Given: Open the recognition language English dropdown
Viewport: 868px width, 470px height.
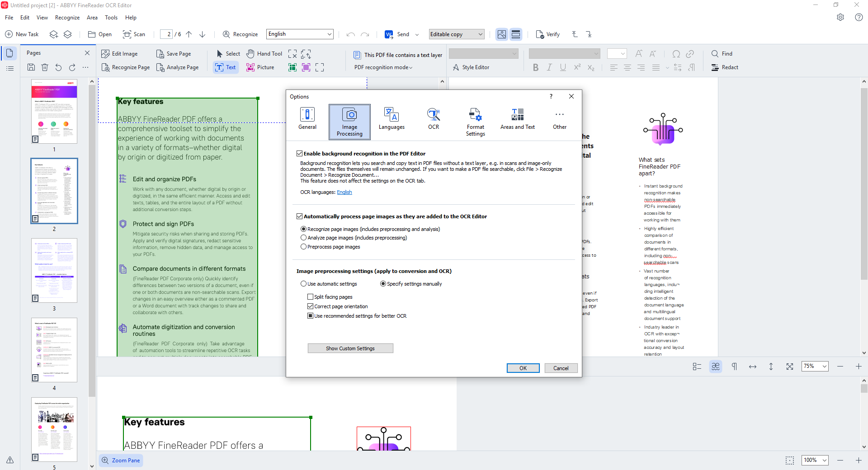Looking at the screenshot, I should (300, 34).
